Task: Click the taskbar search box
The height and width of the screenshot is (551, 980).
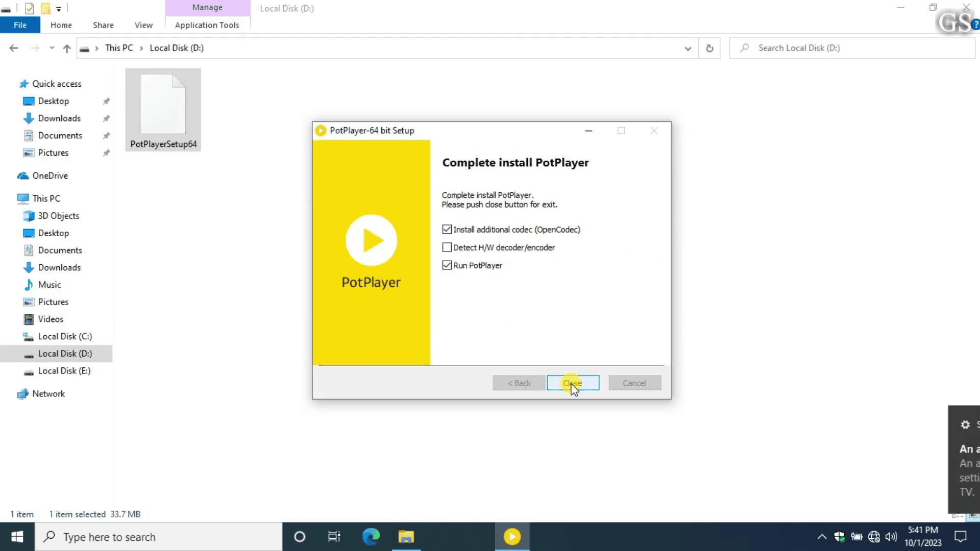Action: coord(158,537)
